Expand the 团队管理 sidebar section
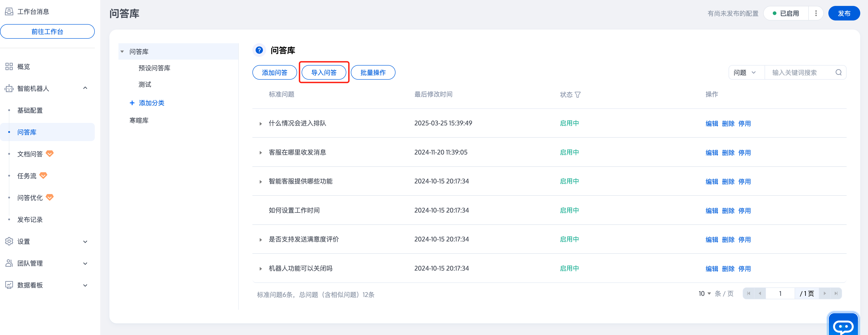Screen dimensions: 868x335 [x=85, y=263]
